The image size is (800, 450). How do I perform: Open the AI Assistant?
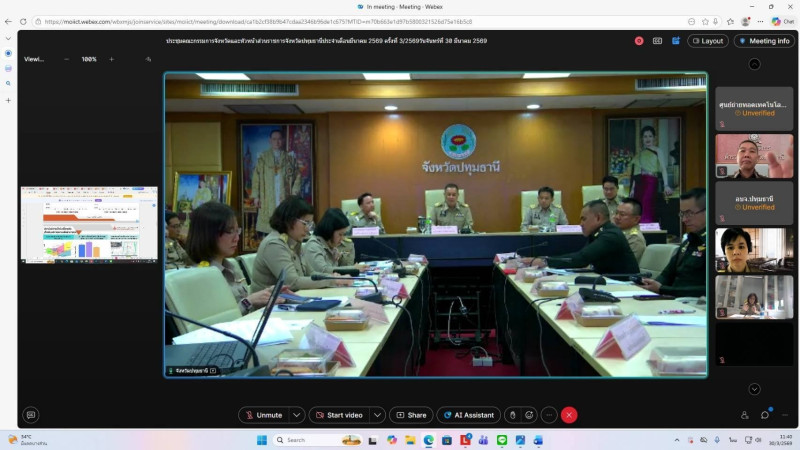[468, 415]
